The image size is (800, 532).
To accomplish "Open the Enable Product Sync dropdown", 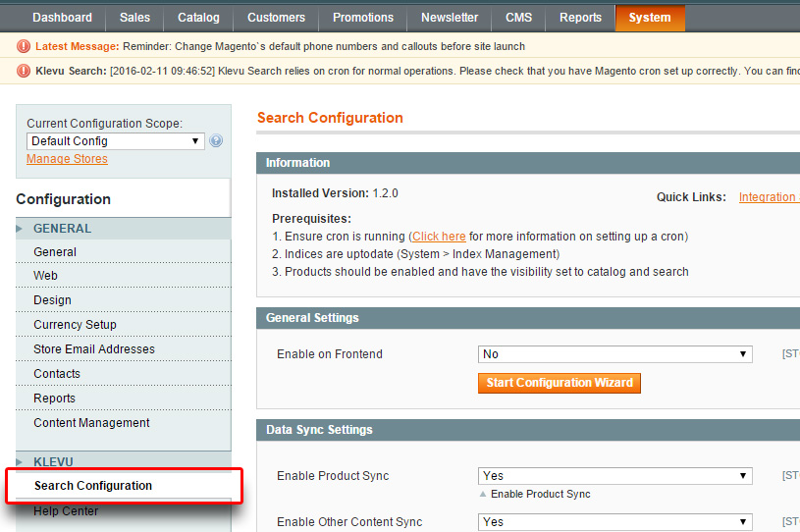I will 614,476.
